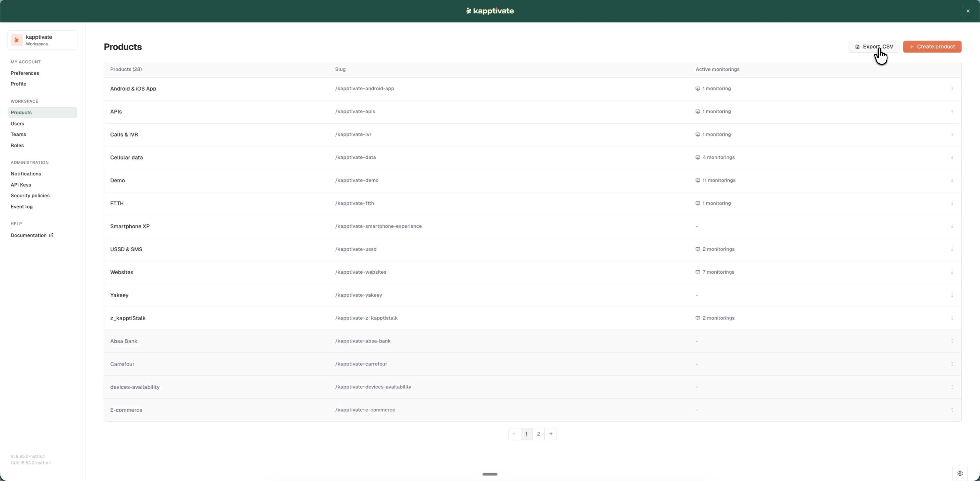Close the panel with the X button
The height and width of the screenshot is (481, 980).
(968, 11)
